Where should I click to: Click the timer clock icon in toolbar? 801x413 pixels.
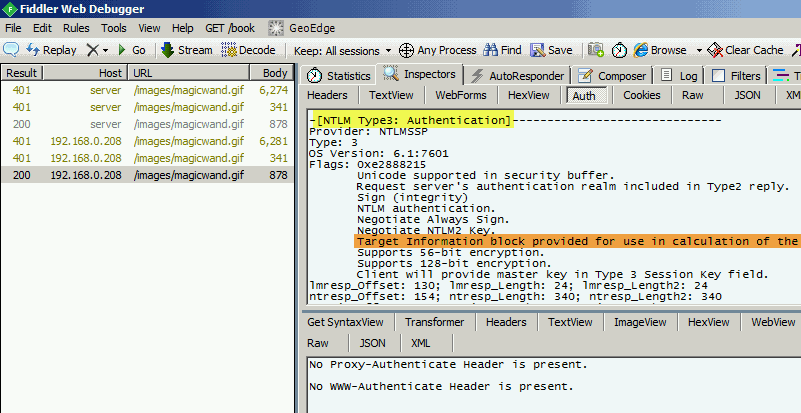pos(619,49)
